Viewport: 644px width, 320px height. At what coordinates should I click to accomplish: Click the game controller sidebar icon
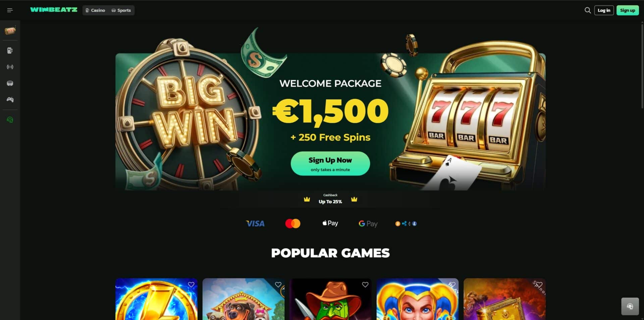[x=10, y=100]
